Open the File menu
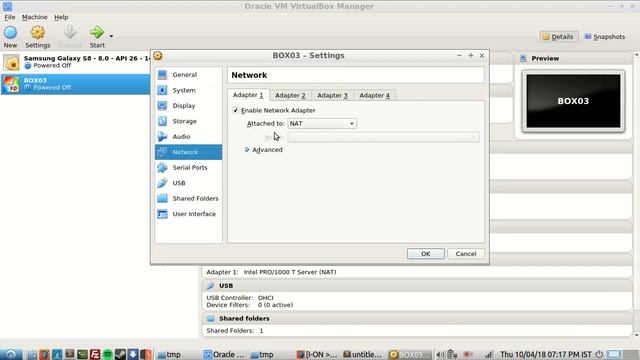This screenshot has height=360, width=640. (x=9, y=17)
